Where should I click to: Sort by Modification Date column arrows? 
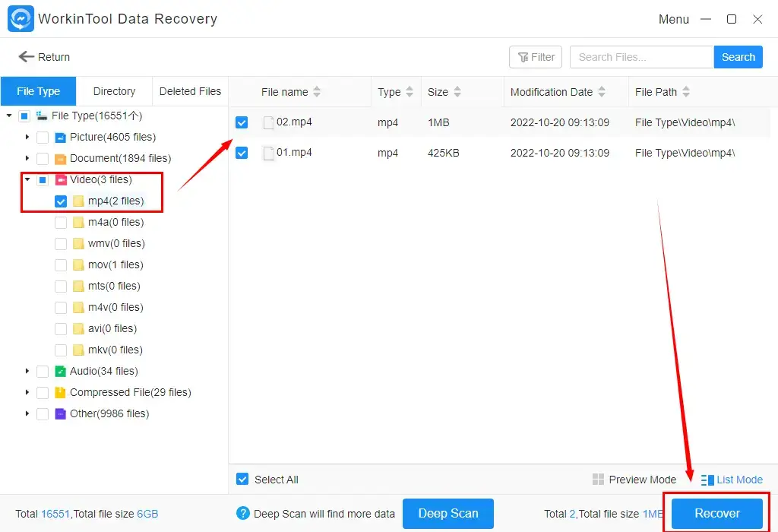tap(602, 92)
